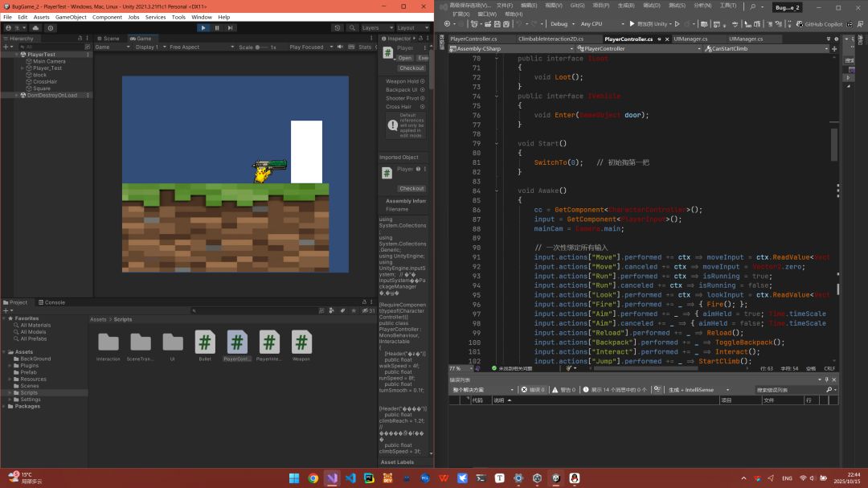Image resolution: width=868 pixels, height=488 pixels.
Task: Switch to the ClimbableInteraction2D.cs tab
Action: [551, 39]
